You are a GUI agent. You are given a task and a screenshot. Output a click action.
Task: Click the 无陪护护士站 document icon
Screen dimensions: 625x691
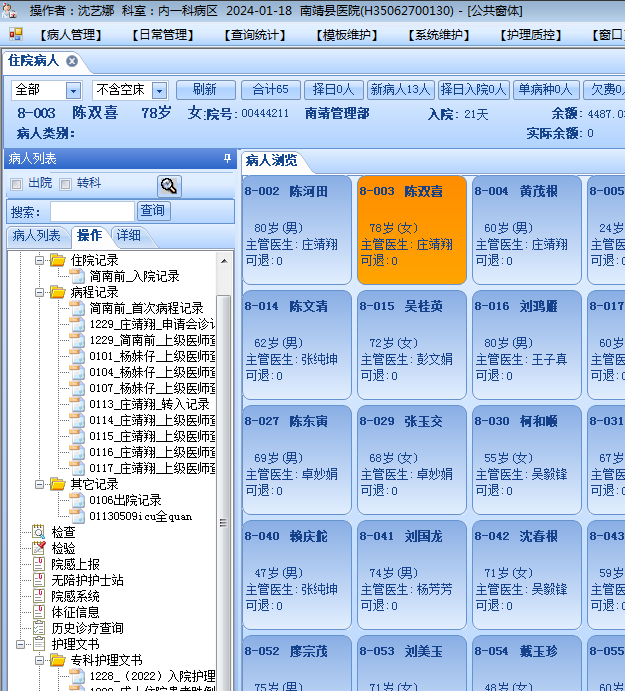pyautogui.click(x=39, y=580)
